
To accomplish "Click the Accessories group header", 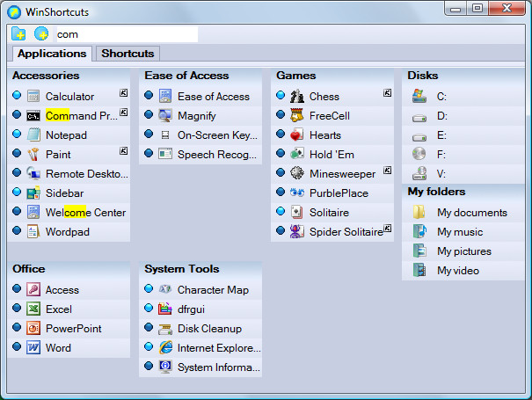I will [x=46, y=76].
